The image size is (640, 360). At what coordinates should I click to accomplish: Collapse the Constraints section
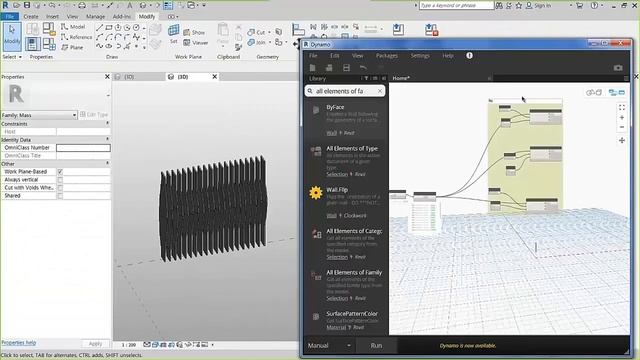tap(108, 123)
